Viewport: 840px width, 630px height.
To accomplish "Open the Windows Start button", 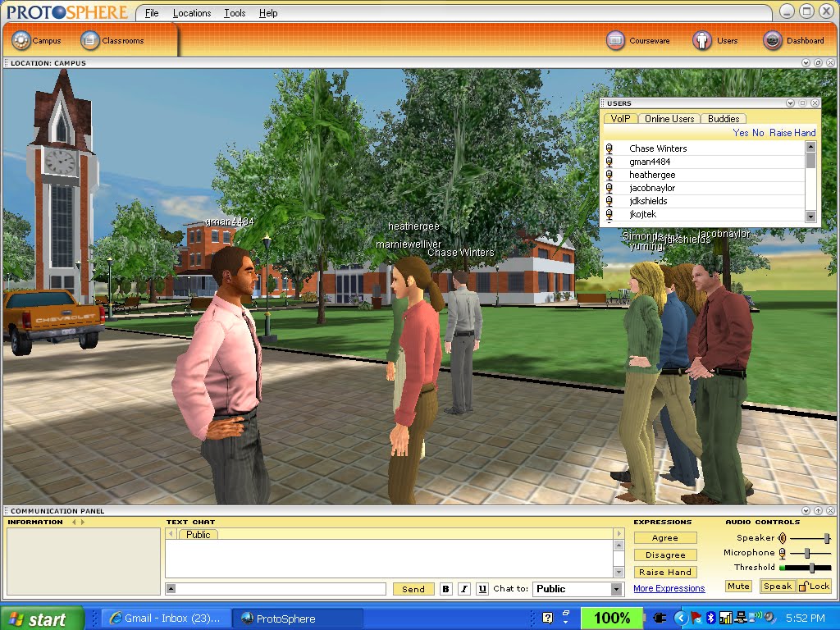I will pos(42,619).
